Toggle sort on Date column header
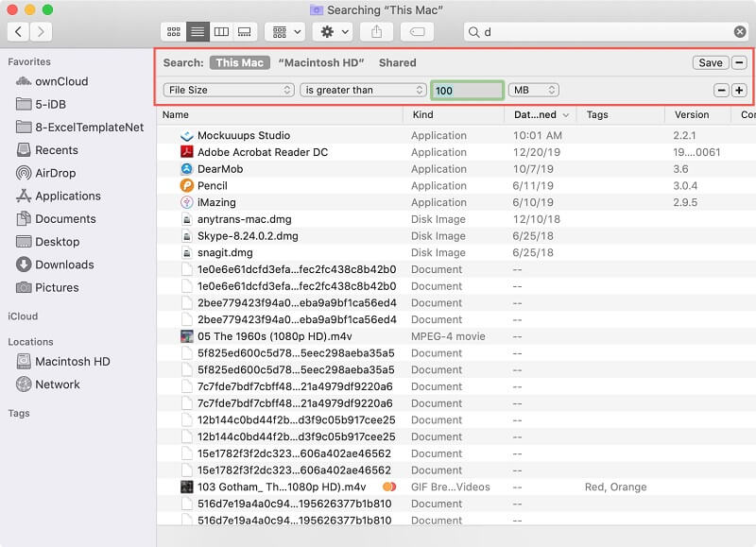This screenshot has height=547, width=756. [x=541, y=114]
